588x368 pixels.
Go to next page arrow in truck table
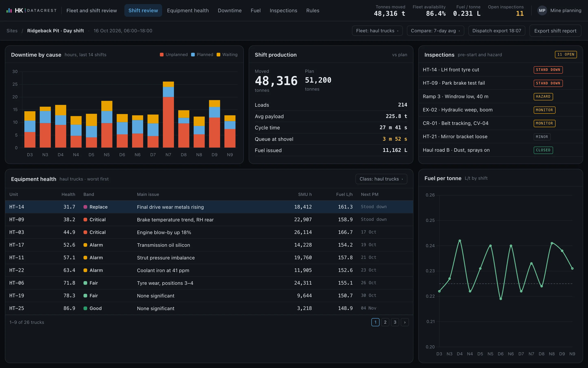tap(405, 322)
